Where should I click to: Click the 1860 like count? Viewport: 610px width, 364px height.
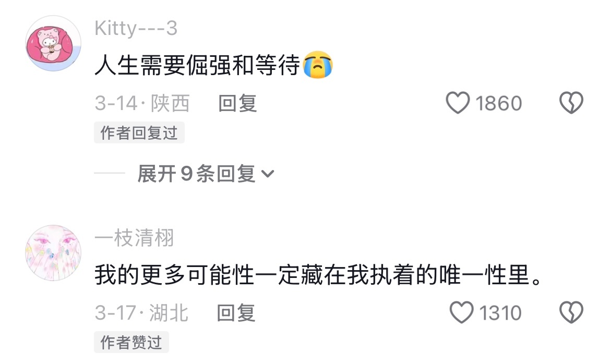498,103
